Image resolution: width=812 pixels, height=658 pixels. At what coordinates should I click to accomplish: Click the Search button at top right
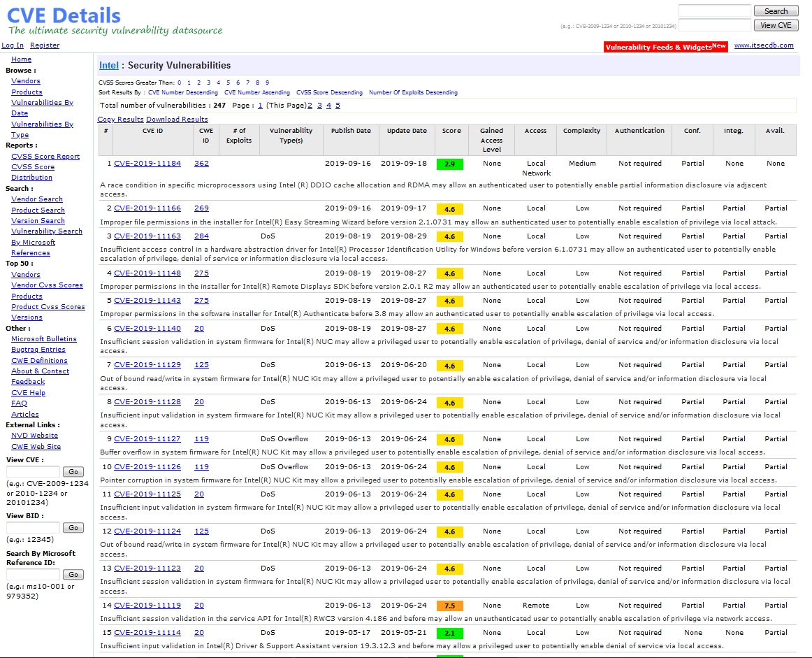pos(776,11)
